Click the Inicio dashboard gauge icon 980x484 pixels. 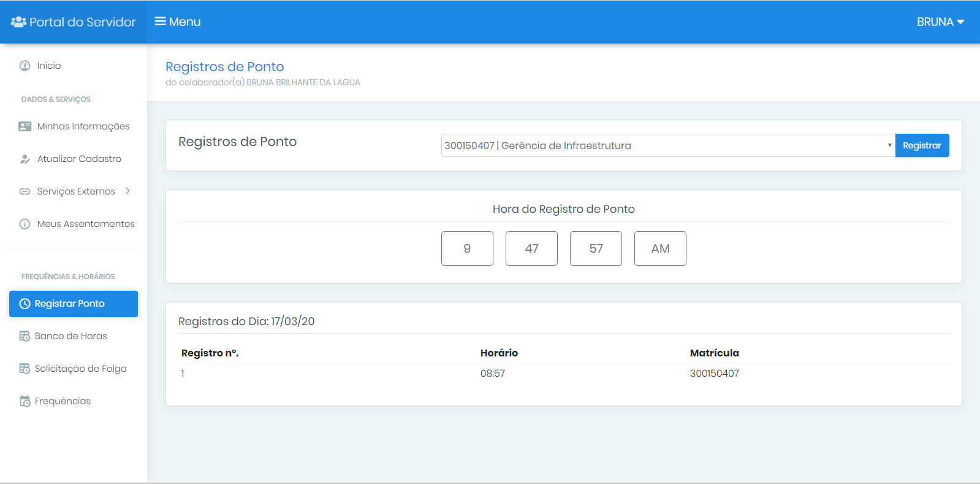(x=25, y=66)
